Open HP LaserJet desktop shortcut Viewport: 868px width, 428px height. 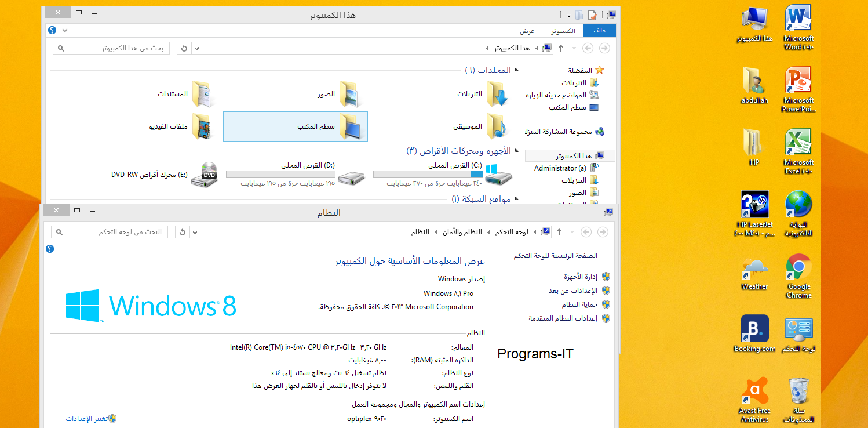(754, 214)
